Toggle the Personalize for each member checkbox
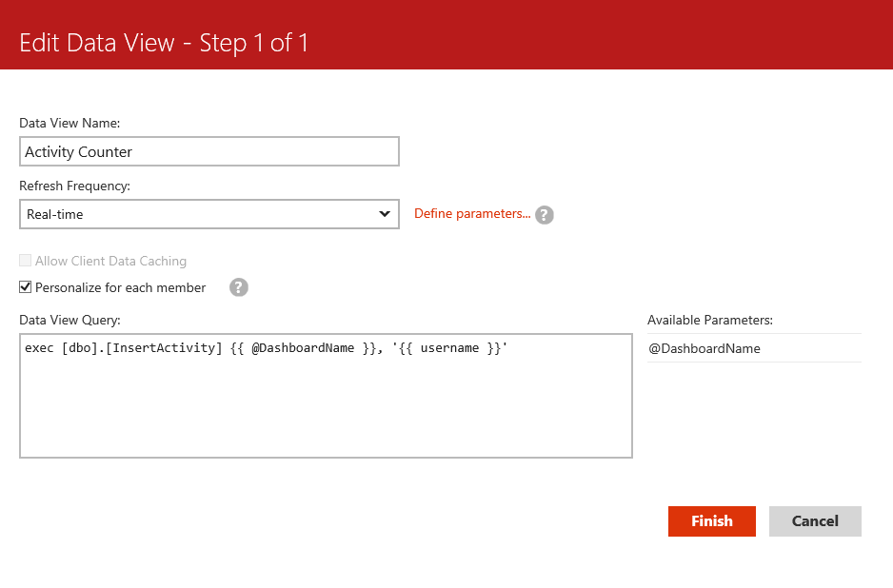This screenshot has width=893, height=588. click(x=26, y=287)
